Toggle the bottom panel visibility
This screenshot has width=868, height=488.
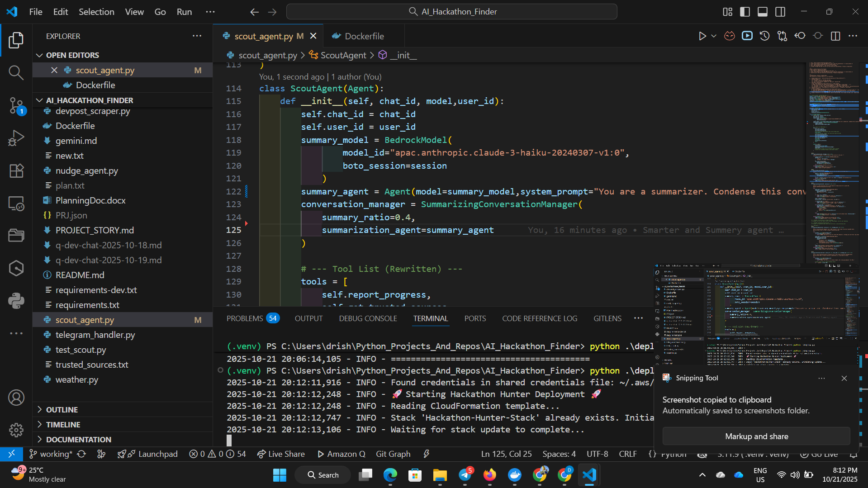click(762, 12)
